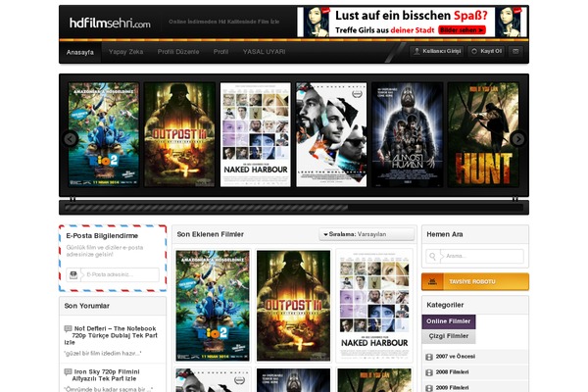Click the magnifier icon in search box
The height and width of the screenshot is (392, 588).
(x=432, y=256)
